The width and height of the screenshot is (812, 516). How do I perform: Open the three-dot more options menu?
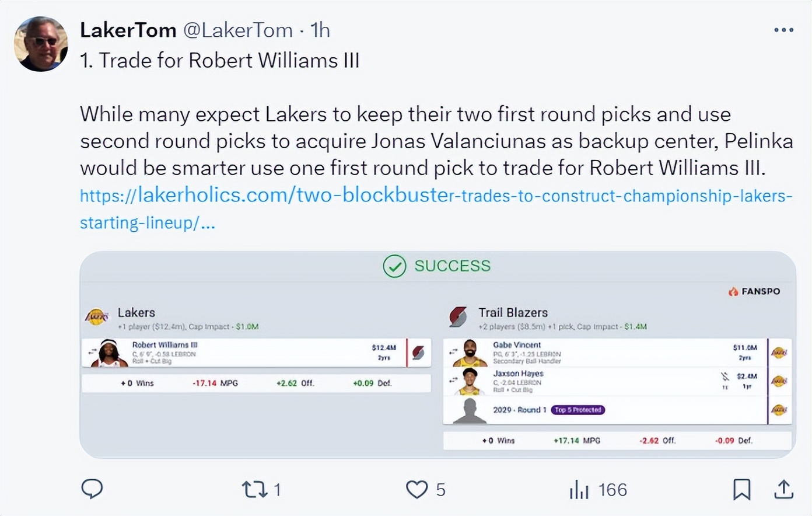pyautogui.click(x=783, y=30)
